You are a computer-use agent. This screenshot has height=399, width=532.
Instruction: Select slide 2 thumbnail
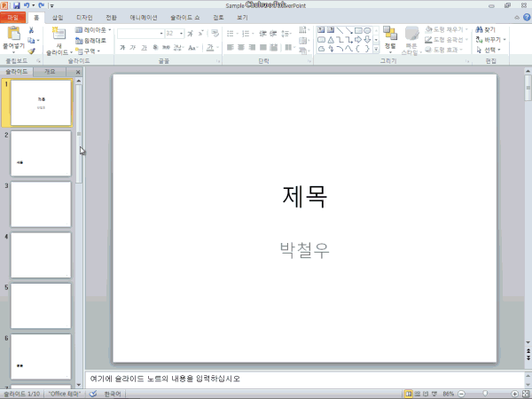tap(41, 153)
